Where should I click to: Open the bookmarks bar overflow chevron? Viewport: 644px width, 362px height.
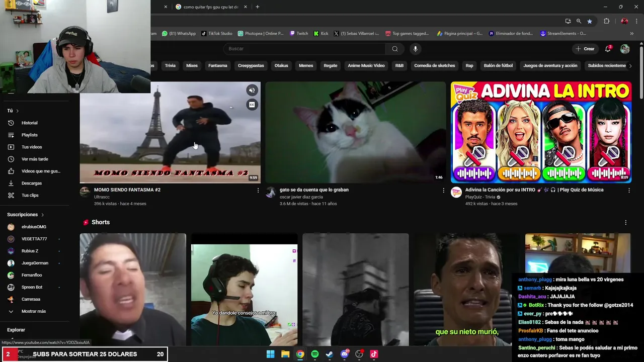pos(631,34)
